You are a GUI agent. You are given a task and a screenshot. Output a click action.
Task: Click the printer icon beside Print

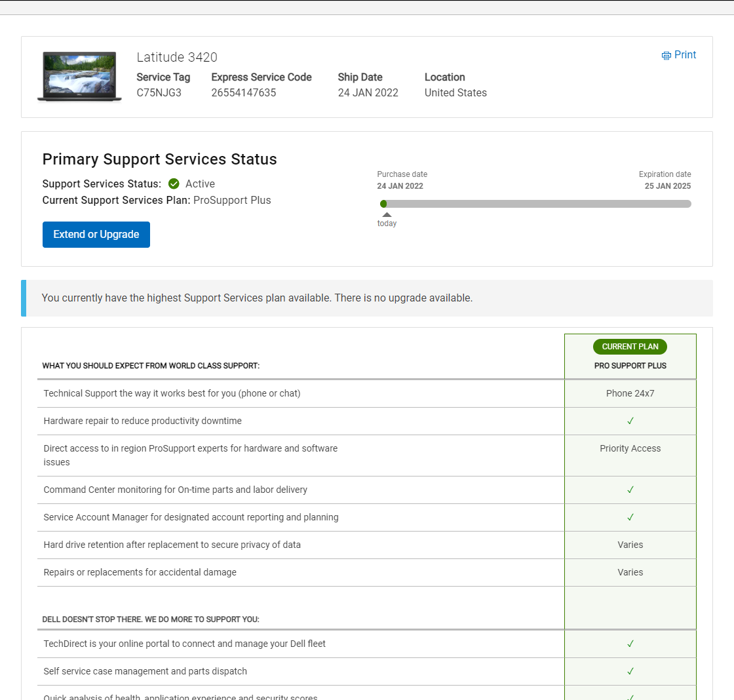click(x=666, y=56)
